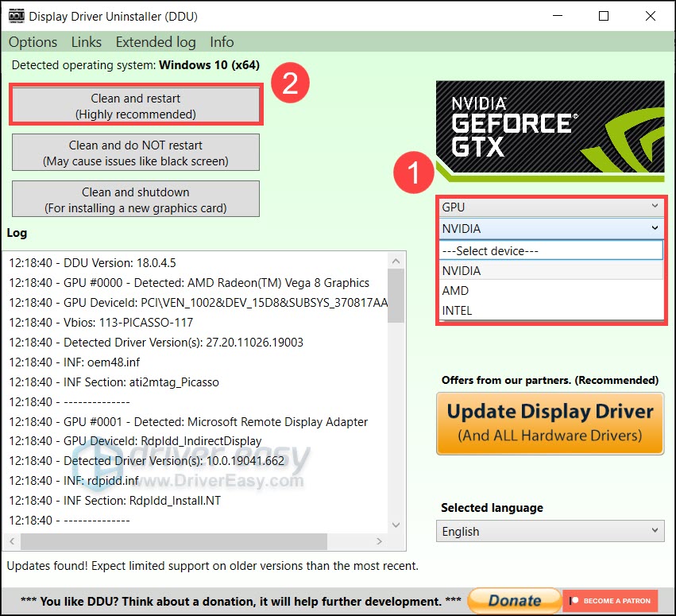Screen dimensions: 676x616
Task: Click the log scroll up arrow
Action: [396, 261]
